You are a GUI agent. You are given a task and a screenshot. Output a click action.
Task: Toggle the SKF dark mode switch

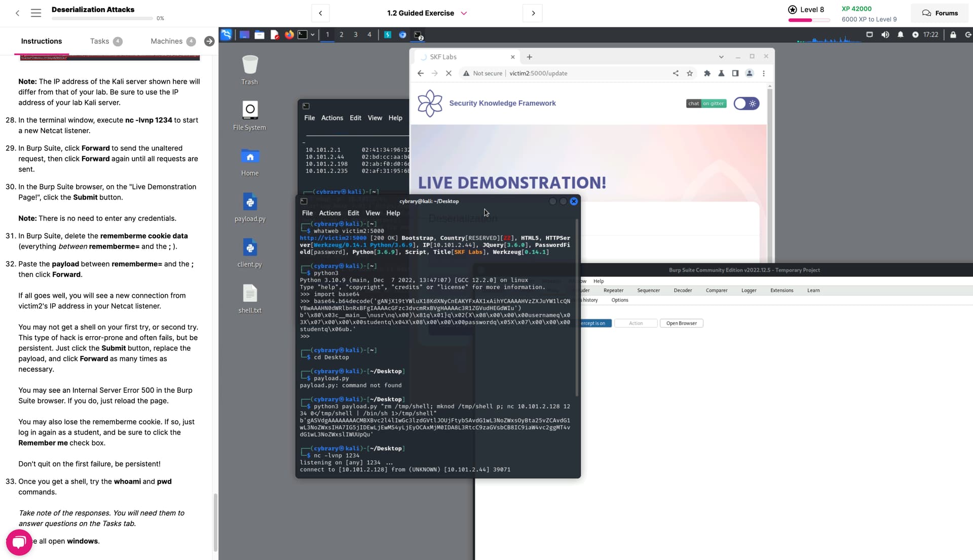pyautogui.click(x=746, y=104)
